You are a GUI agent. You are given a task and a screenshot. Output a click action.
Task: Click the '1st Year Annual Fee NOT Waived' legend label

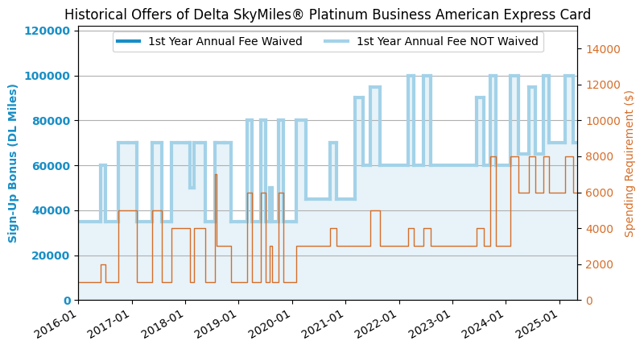click(x=447, y=42)
